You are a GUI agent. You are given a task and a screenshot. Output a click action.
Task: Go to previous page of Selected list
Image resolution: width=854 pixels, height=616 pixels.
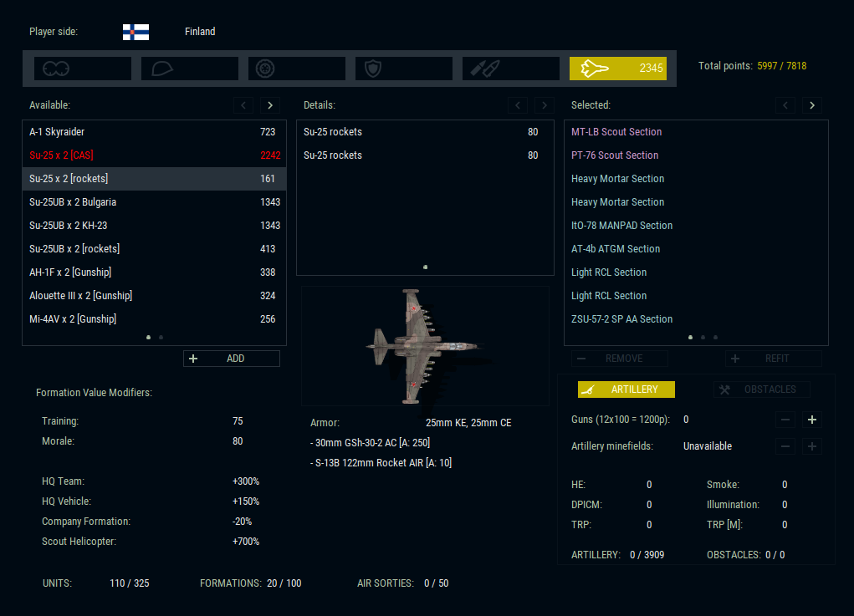tap(785, 105)
